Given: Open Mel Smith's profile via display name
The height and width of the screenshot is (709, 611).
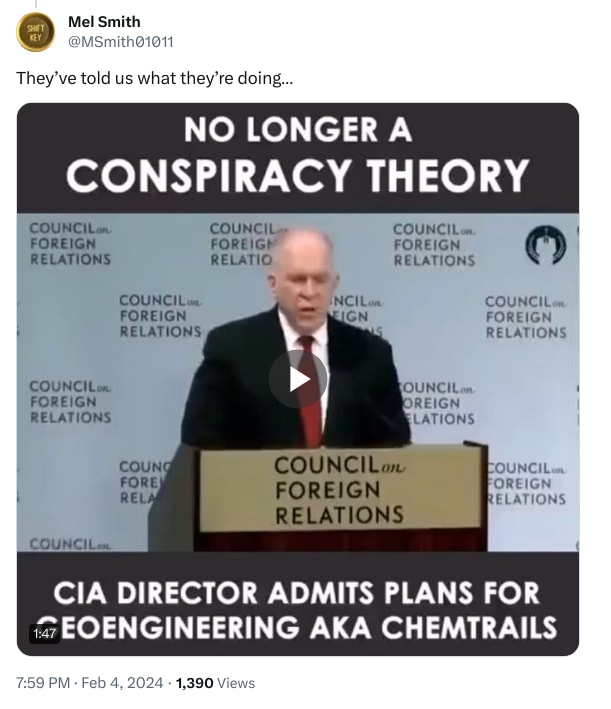Looking at the screenshot, I should (104, 22).
